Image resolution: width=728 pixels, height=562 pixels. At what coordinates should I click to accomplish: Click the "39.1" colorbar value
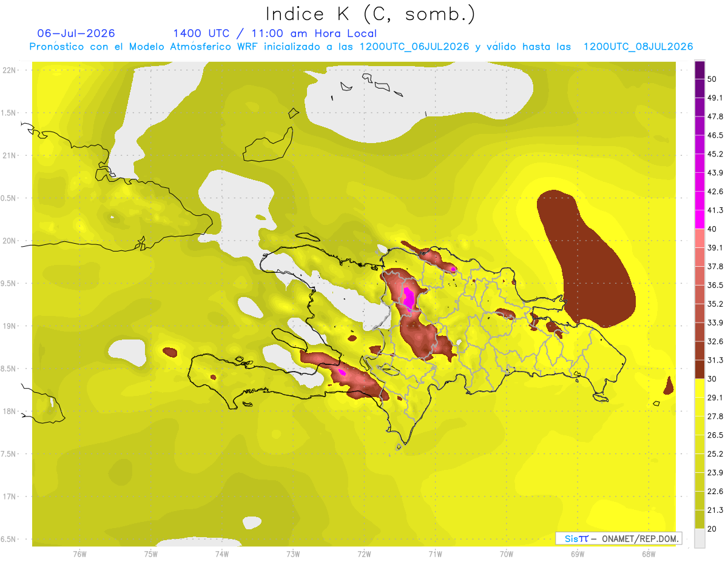coord(715,247)
